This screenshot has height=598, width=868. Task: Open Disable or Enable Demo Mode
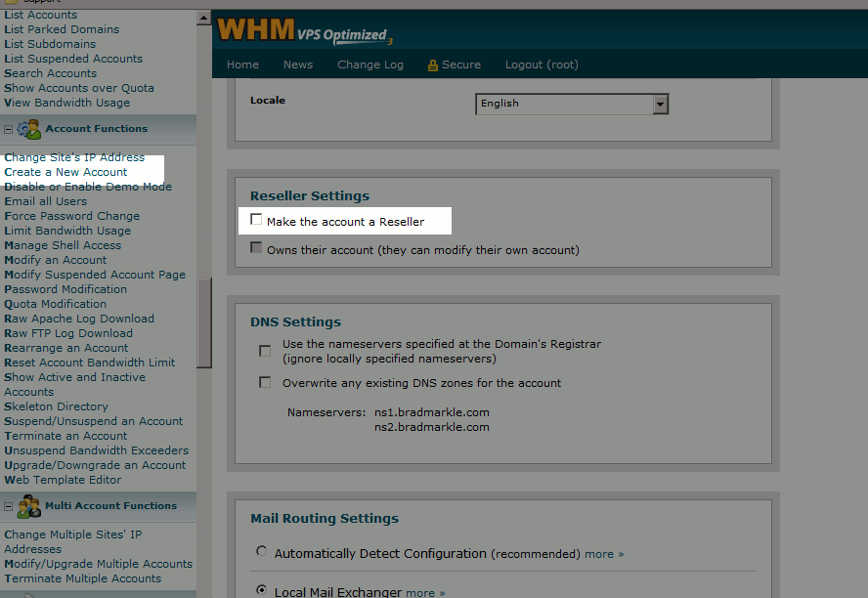88,187
